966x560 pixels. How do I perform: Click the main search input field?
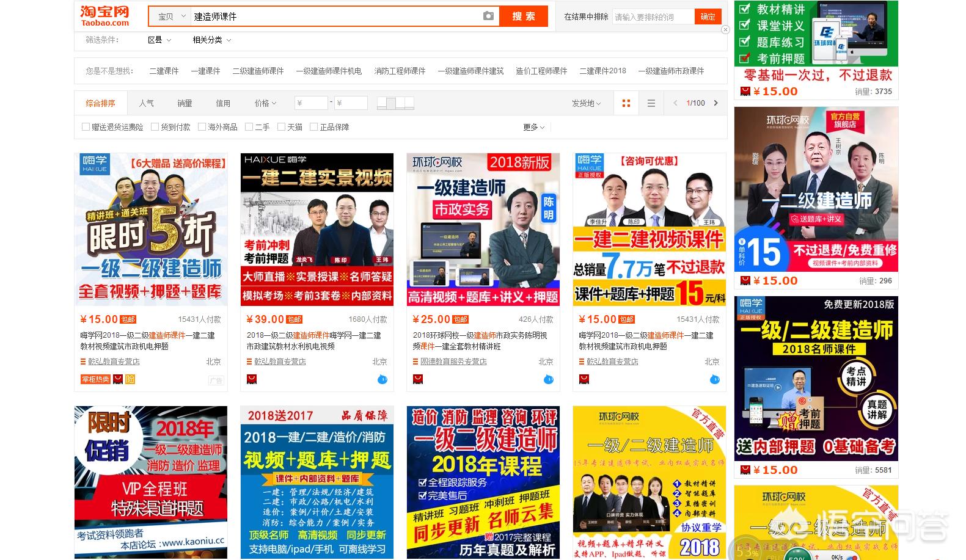335,16
